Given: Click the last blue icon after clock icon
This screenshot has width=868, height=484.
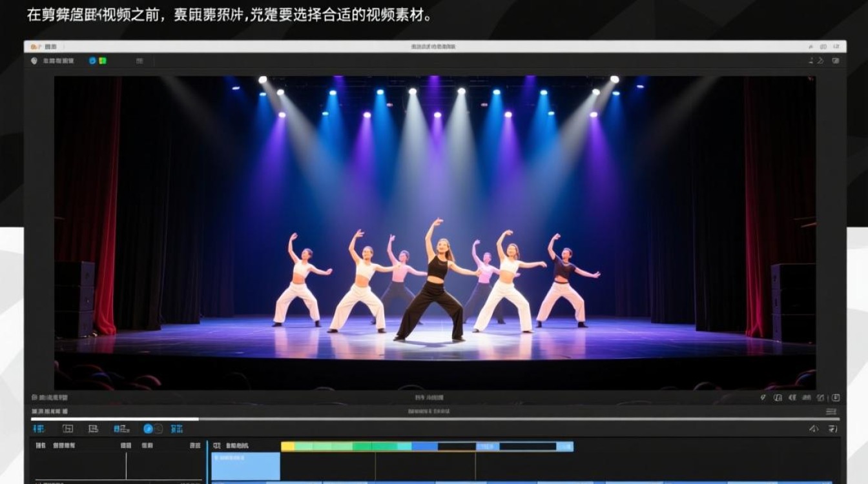Looking at the screenshot, I should 176,429.
